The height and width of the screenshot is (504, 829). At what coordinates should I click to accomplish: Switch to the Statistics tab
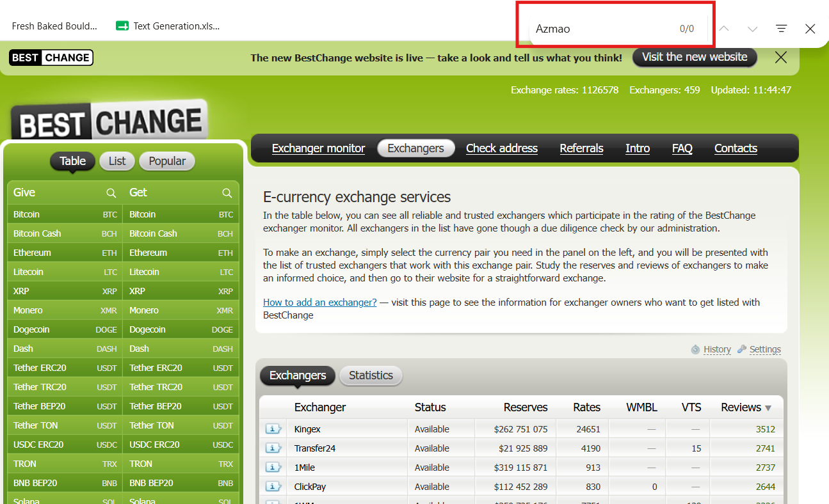coord(371,375)
